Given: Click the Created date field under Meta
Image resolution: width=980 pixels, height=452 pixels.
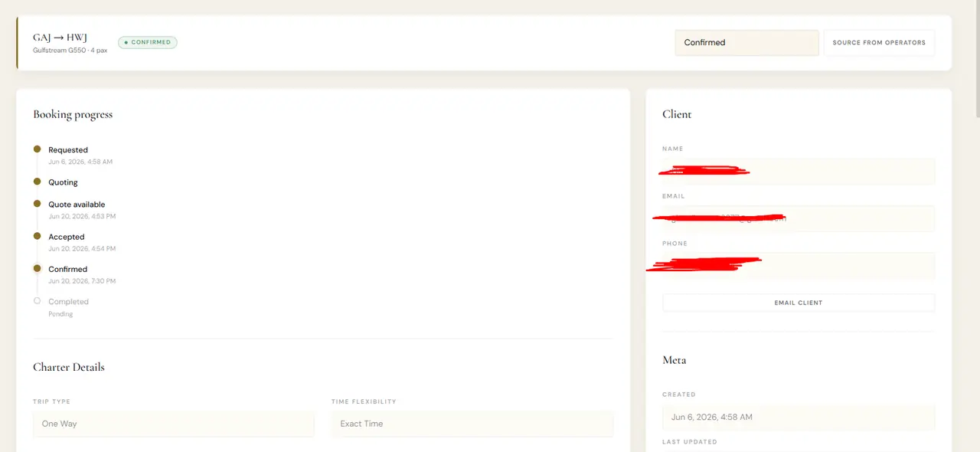Looking at the screenshot, I should click(799, 417).
